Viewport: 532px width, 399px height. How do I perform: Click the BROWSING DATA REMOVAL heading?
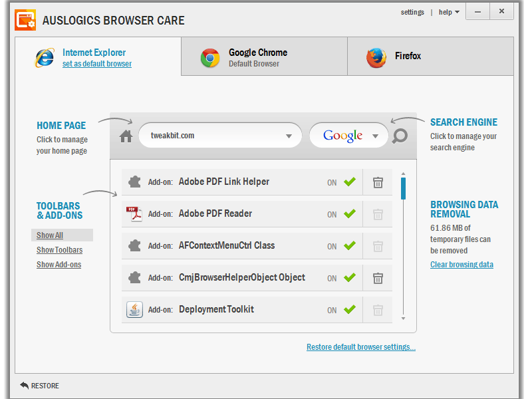pos(464,209)
